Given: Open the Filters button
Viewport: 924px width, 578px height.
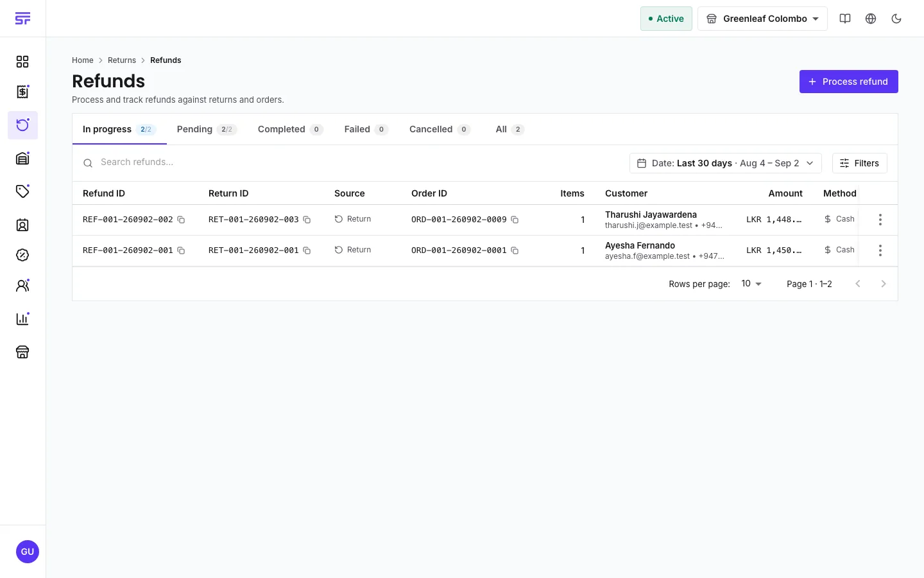Looking at the screenshot, I should [860, 163].
